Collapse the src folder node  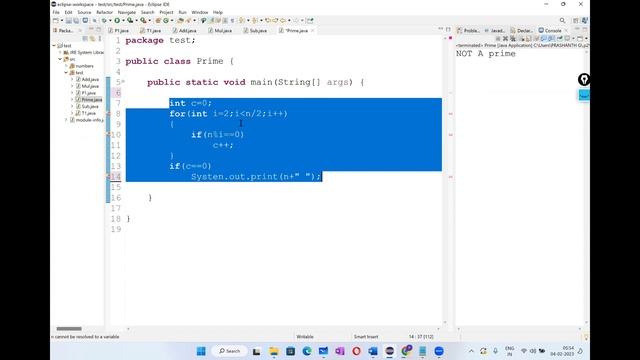point(60,59)
